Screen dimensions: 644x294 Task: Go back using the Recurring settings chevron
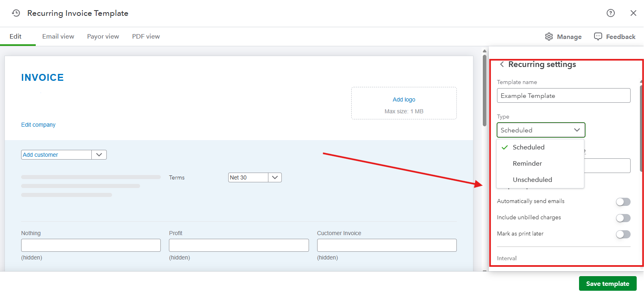click(x=502, y=64)
